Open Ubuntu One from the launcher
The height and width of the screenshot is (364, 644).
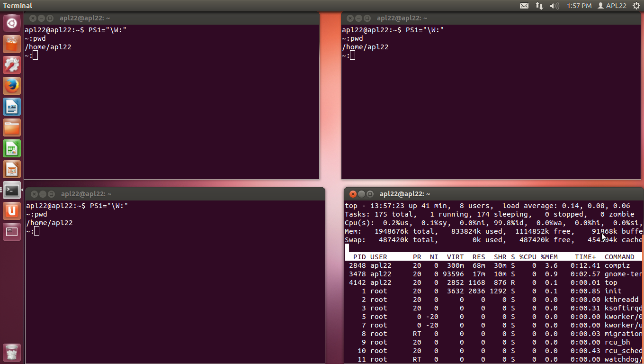(x=12, y=211)
